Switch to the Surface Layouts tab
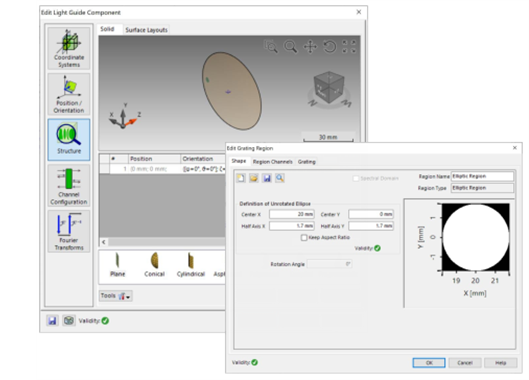 click(146, 30)
